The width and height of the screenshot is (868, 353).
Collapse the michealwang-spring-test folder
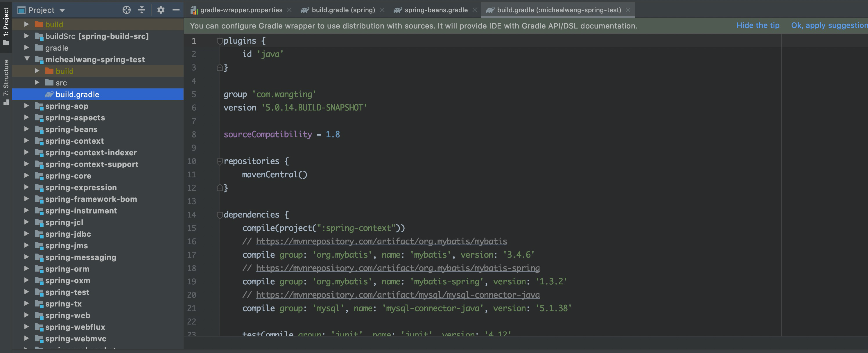pos(27,59)
